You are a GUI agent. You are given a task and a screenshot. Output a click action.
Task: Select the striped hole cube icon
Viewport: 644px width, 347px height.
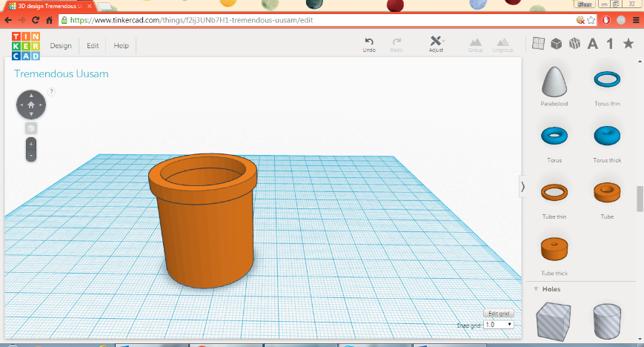(574, 43)
